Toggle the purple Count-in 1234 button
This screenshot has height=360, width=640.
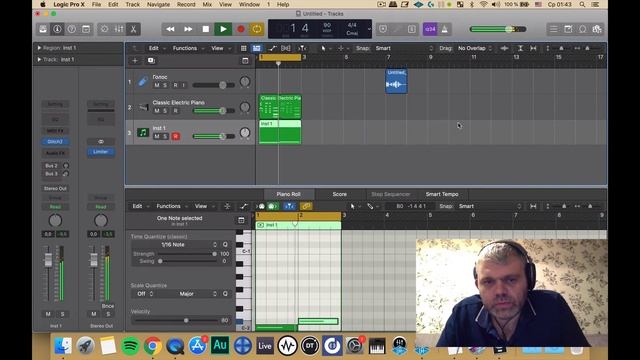430,29
